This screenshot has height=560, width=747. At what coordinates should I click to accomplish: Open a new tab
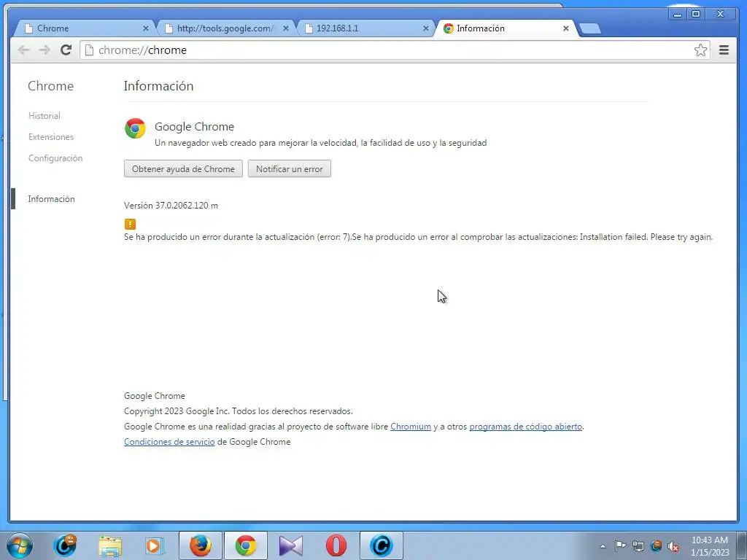(x=590, y=29)
